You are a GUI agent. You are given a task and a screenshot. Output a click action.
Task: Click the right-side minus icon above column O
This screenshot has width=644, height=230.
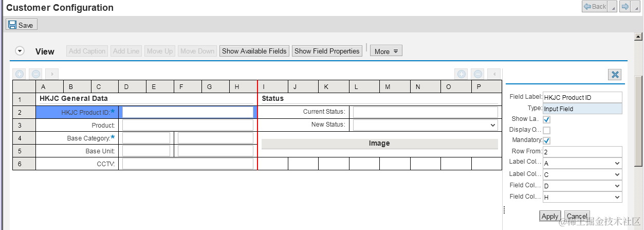477,74
